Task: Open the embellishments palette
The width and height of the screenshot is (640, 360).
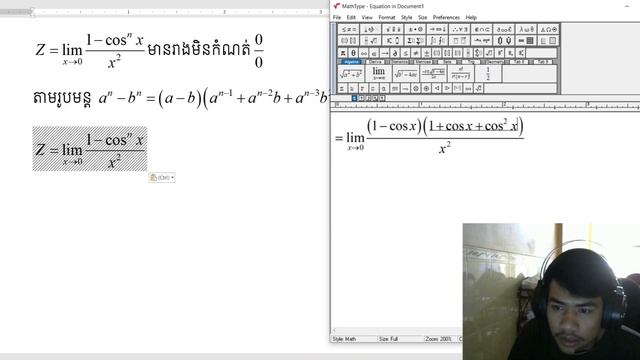Action: click(393, 29)
